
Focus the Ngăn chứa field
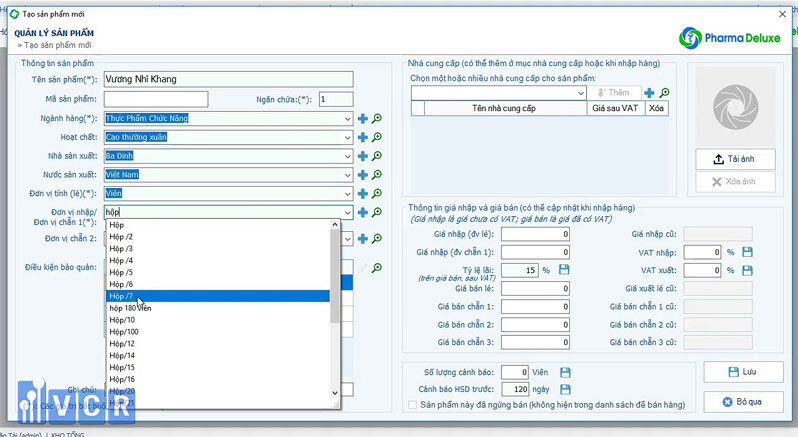pyautogui.click(x=336, y=99)
